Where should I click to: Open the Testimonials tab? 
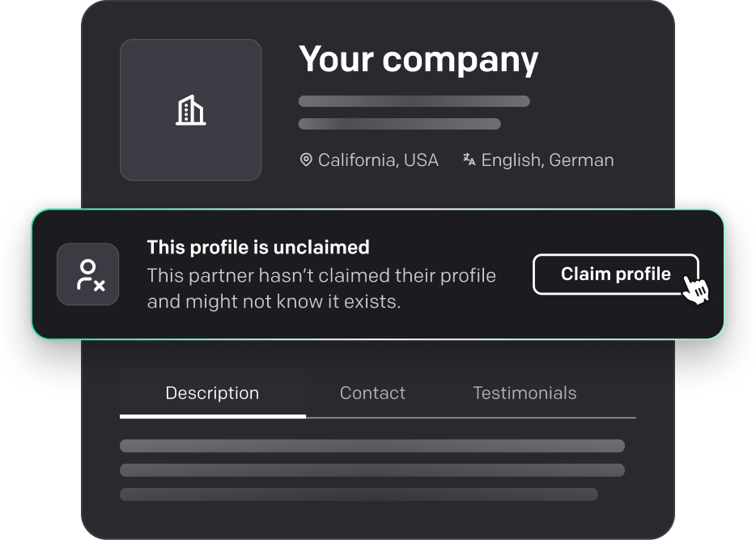coord(525,393)
